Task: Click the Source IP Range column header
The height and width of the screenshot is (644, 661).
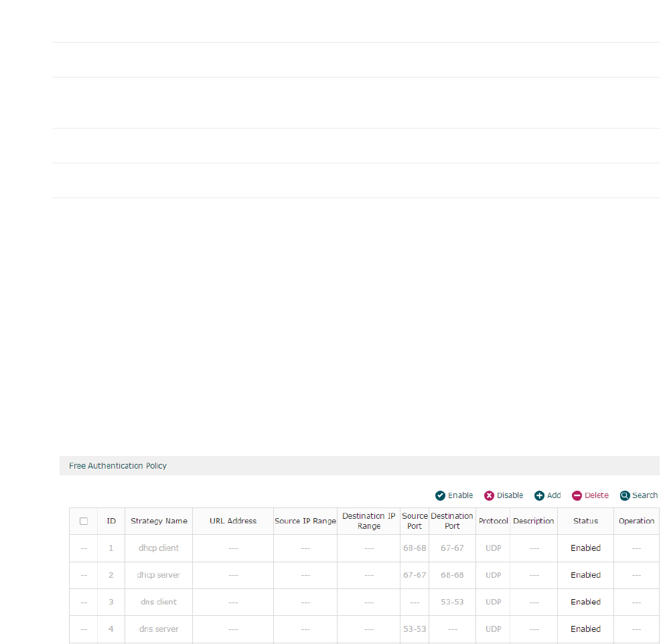Action: (305, 521)
